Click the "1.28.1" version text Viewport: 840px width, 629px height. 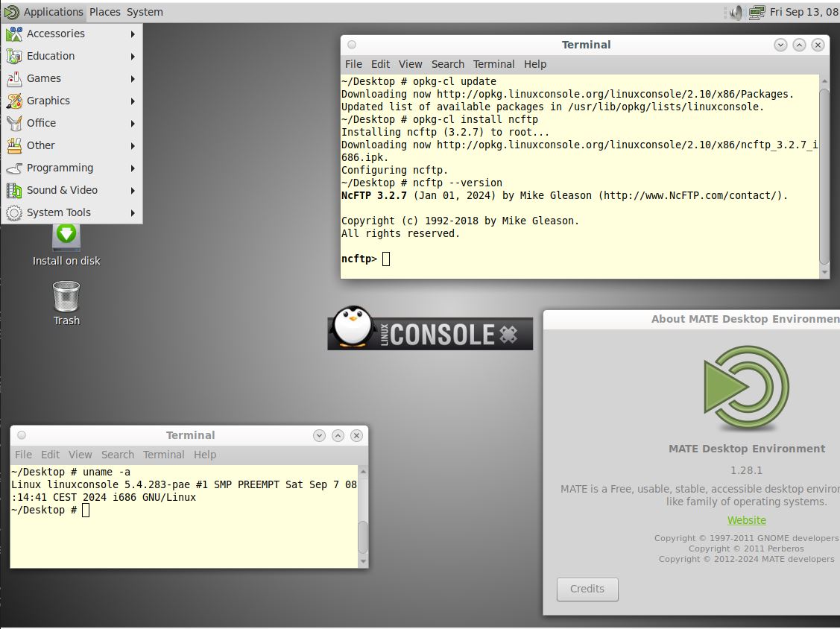point(746,470)
